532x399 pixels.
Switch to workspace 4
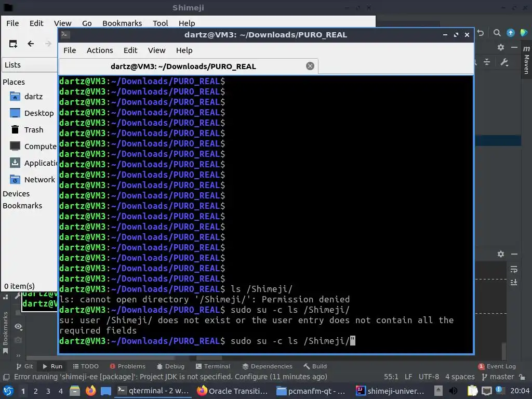click(61, 391)
